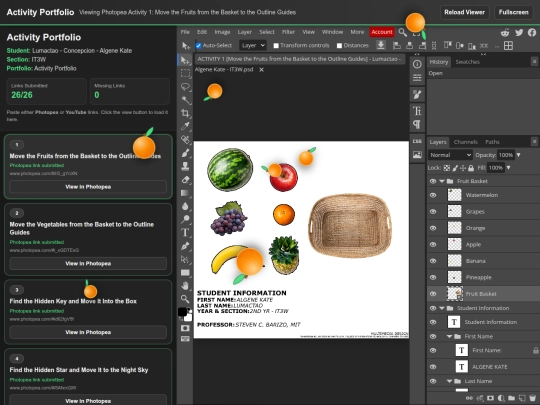The image size is (540, 405).
Task: Switch to the Swatches tab
Action: click(x=467, y=62)
